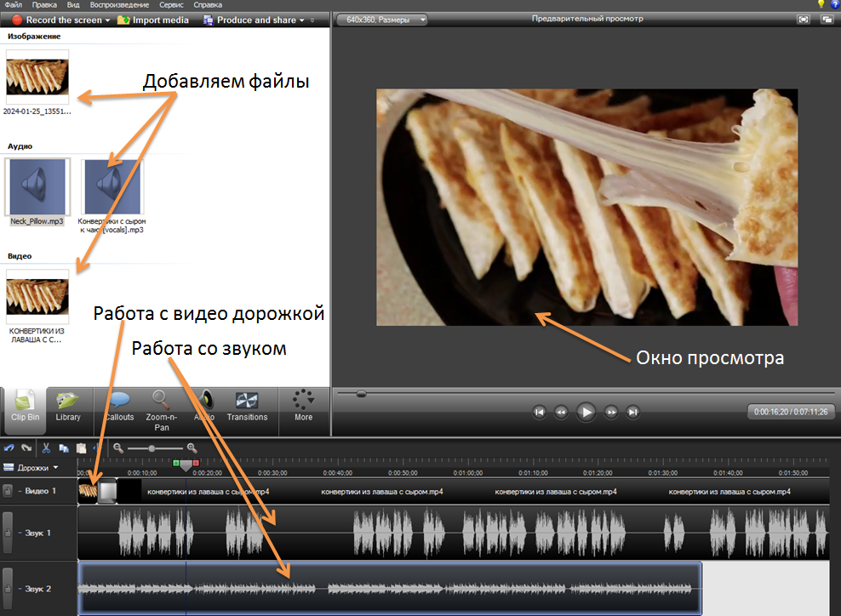Click the scissors Cut icon

point(46,448)
